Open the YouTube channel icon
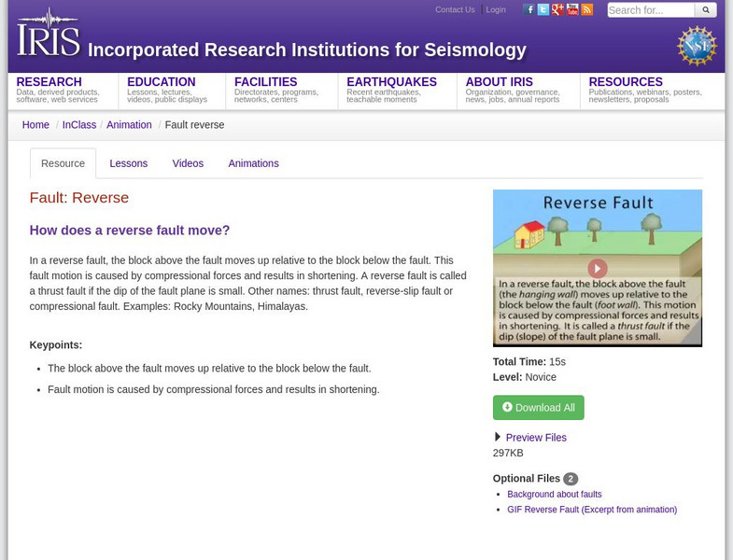Viewport: 733px width, 560px height. [572, 9]
